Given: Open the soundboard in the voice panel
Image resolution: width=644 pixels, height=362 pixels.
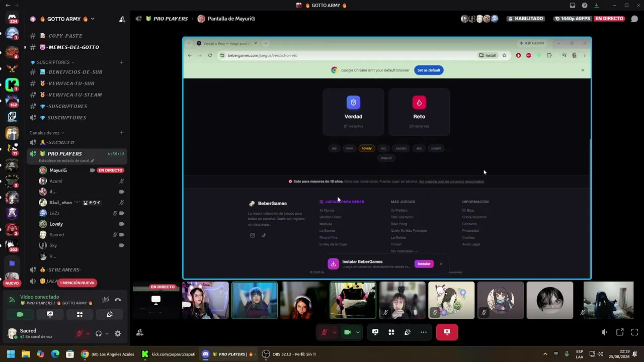Looking at the screenshot, I should point(110,314).
